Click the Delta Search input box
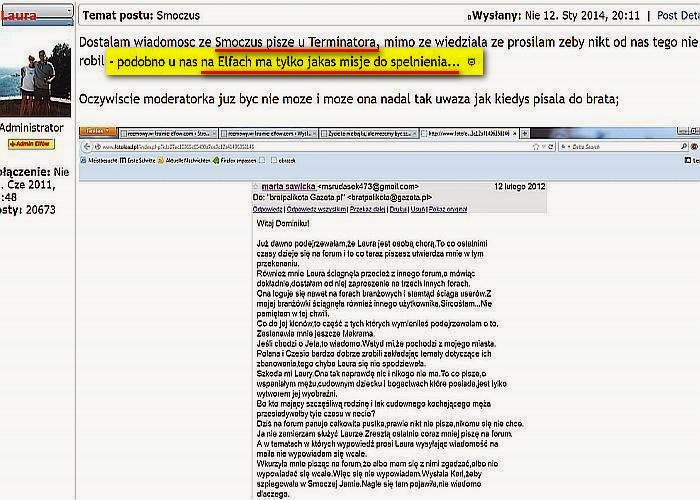The width and height of the screenshot is (700, 500). 625,146
